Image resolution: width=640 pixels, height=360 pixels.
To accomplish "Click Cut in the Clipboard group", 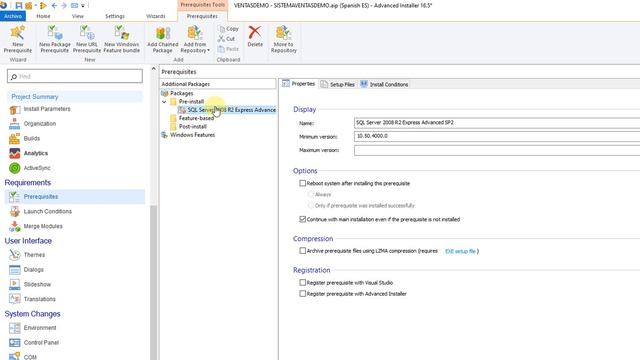I will pos(227,39).
